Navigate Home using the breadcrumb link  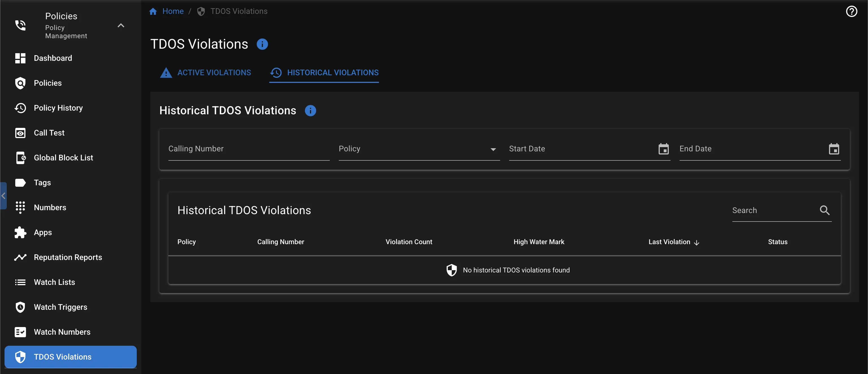(x=173, y=11)
